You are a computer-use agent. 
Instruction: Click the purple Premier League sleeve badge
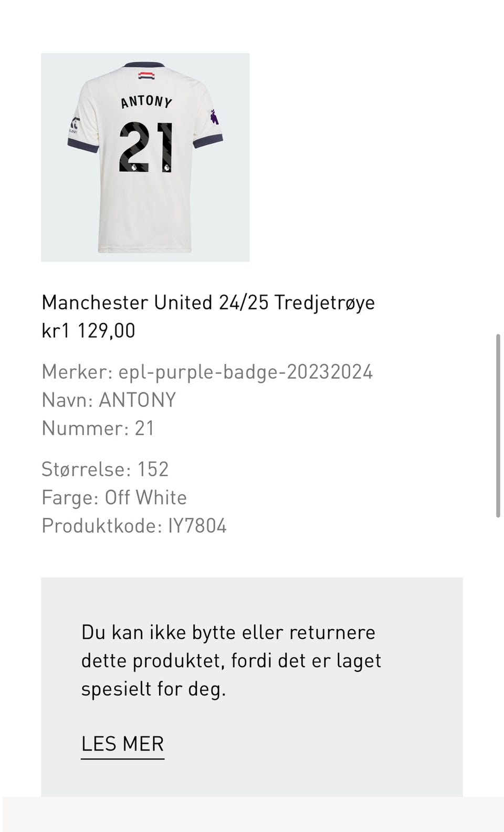pos(215,117)
